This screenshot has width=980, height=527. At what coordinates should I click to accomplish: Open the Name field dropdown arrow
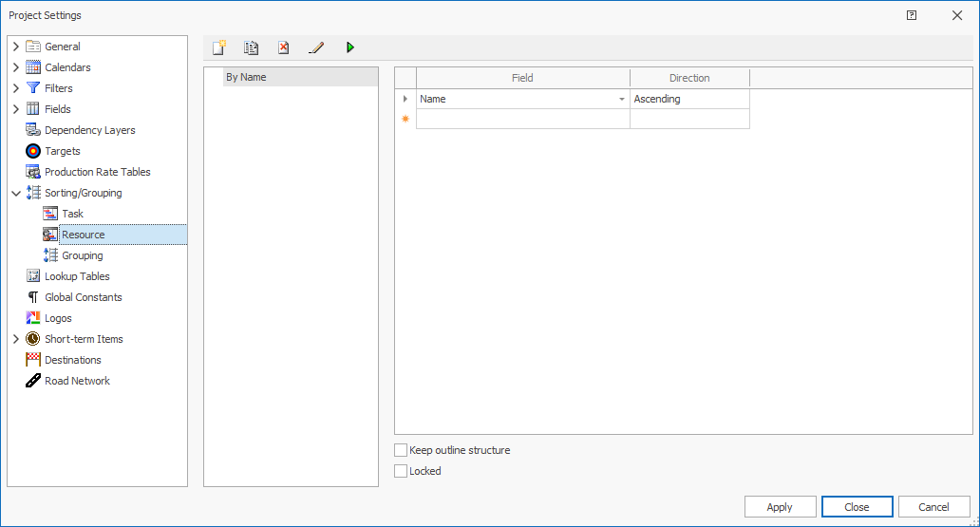[x=622, y=99]
